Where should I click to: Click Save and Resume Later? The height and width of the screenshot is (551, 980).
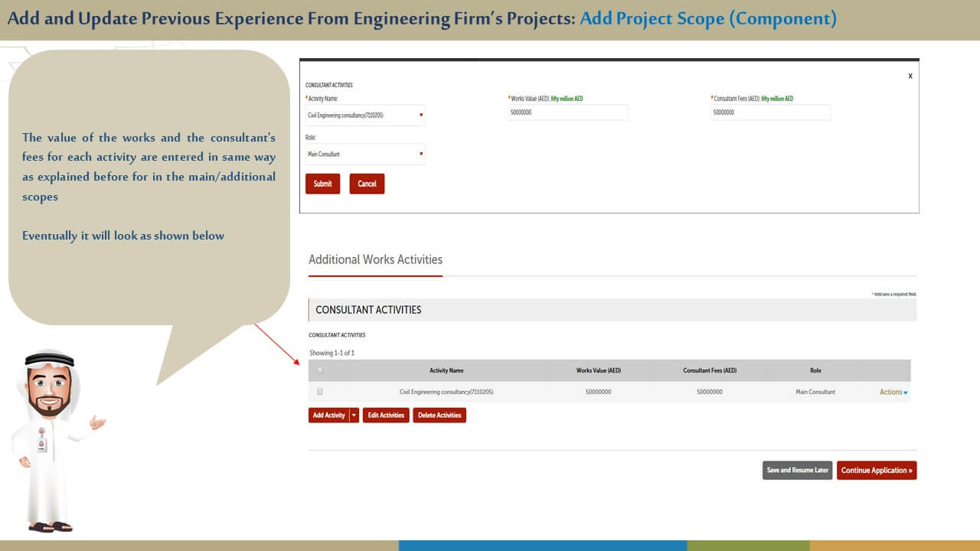(797, 471)
